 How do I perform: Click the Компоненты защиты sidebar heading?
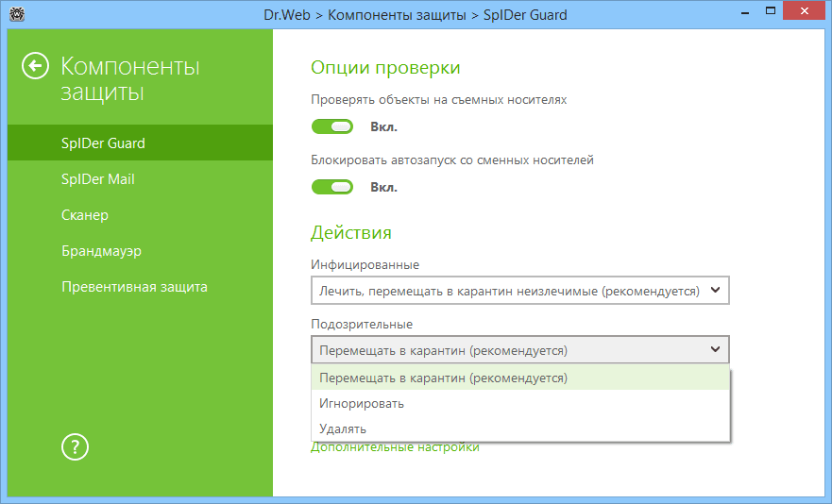coord(130,79)
